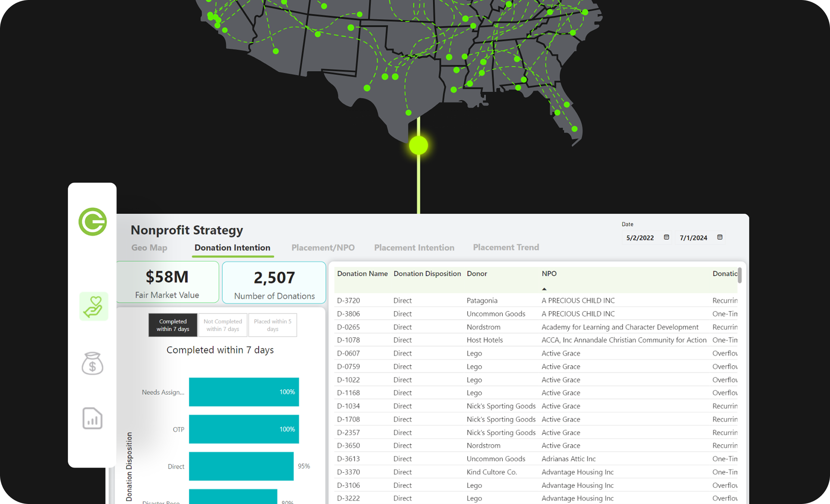Click the Direct 95% bar

241,466
